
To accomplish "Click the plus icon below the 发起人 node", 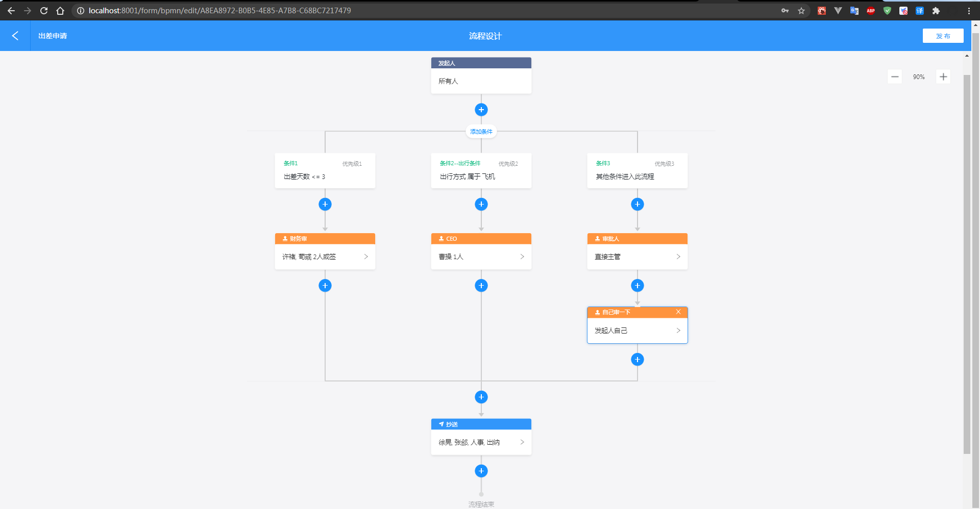I will tap(481, 109).
